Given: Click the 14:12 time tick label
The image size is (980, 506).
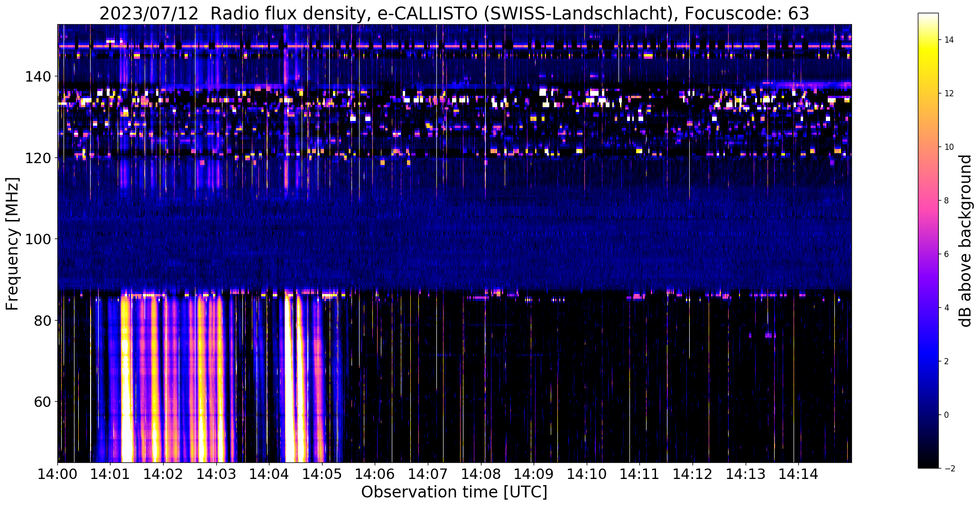Looking at the screenshot, I should [x=693, y=473].
